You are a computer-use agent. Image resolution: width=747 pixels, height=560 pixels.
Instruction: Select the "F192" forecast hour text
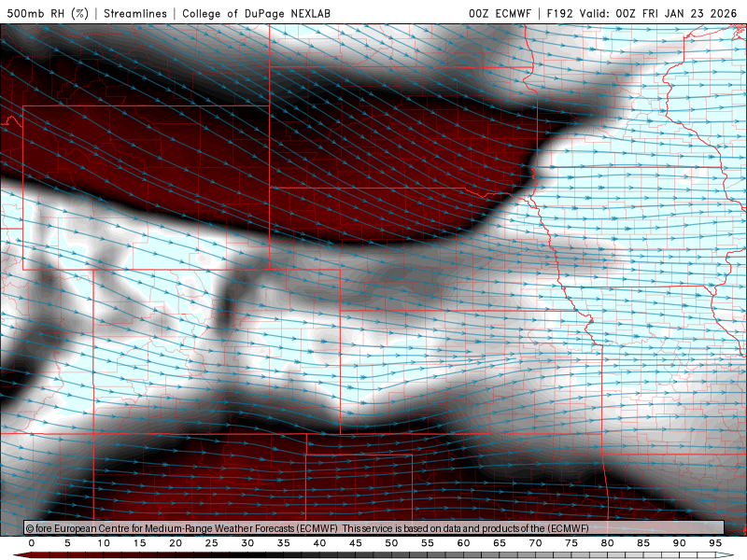[560, 13]
